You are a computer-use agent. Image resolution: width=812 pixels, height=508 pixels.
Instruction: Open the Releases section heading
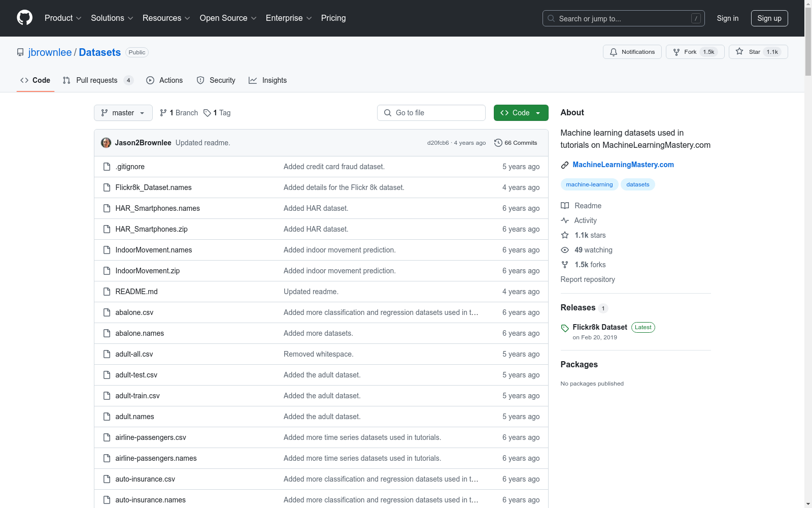578,307
